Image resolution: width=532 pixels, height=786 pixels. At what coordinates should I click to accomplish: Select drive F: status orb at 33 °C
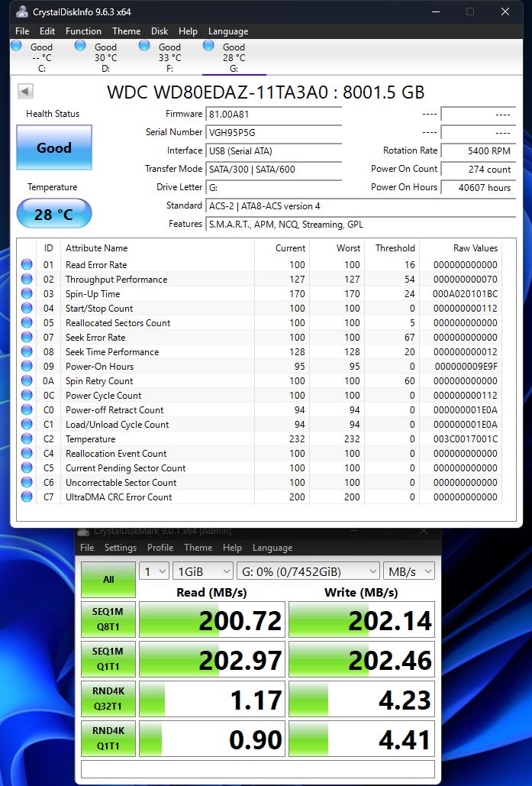(x=144, y=46)
